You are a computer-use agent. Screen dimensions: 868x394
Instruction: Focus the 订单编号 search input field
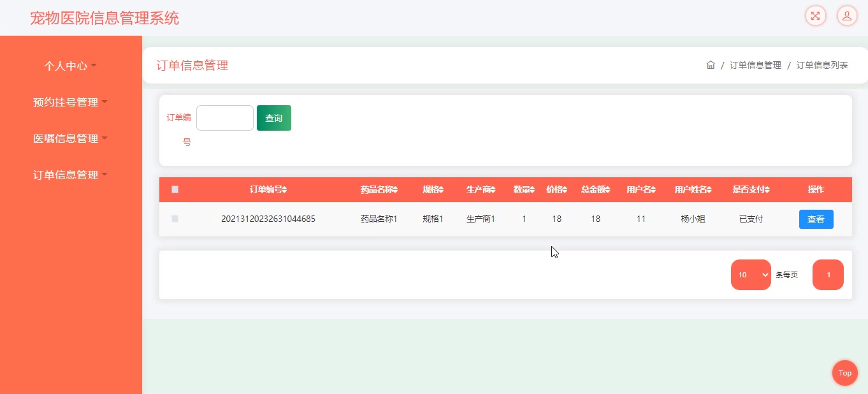pos(225,118)
